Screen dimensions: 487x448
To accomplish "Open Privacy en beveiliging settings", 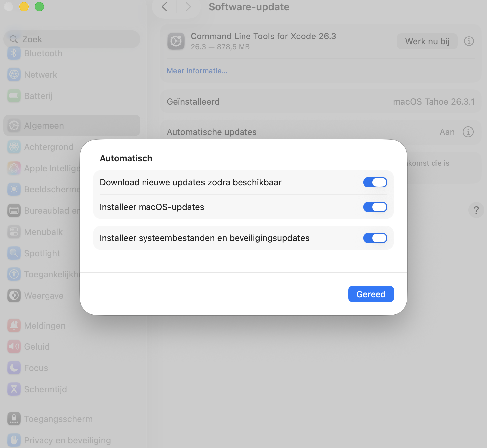I will (x=67, y=440).
